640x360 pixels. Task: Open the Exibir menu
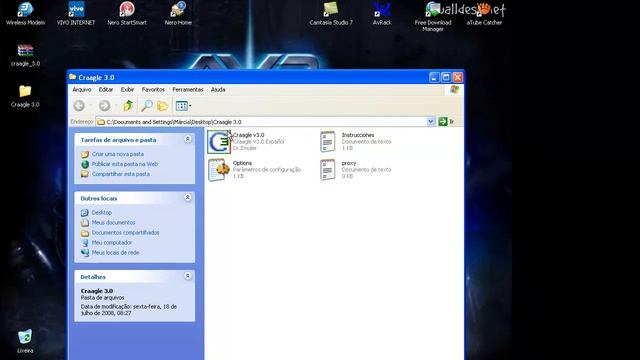127,89
